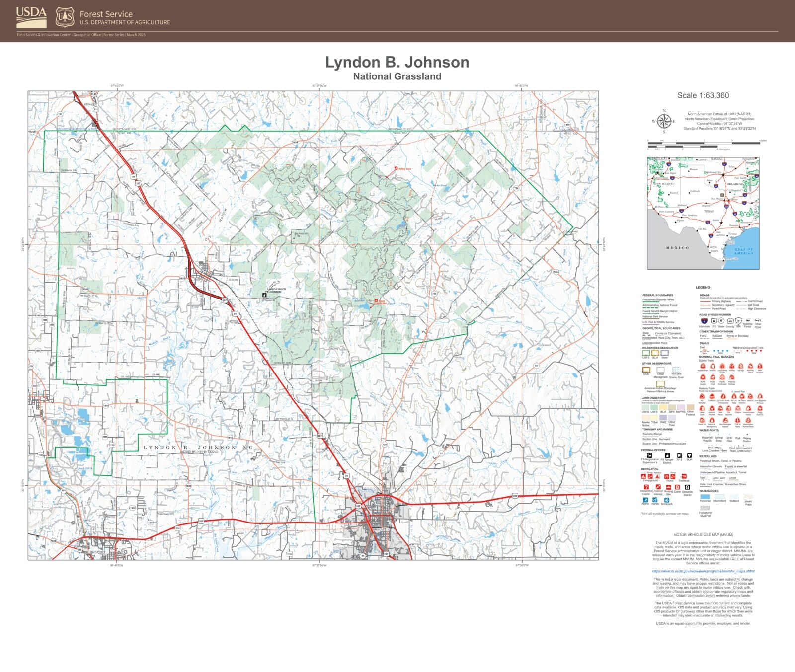Image resolution: width=795 pixels, height=672 pixels.
Task: Click the Interpretive Center symbol
Action: 646,487
